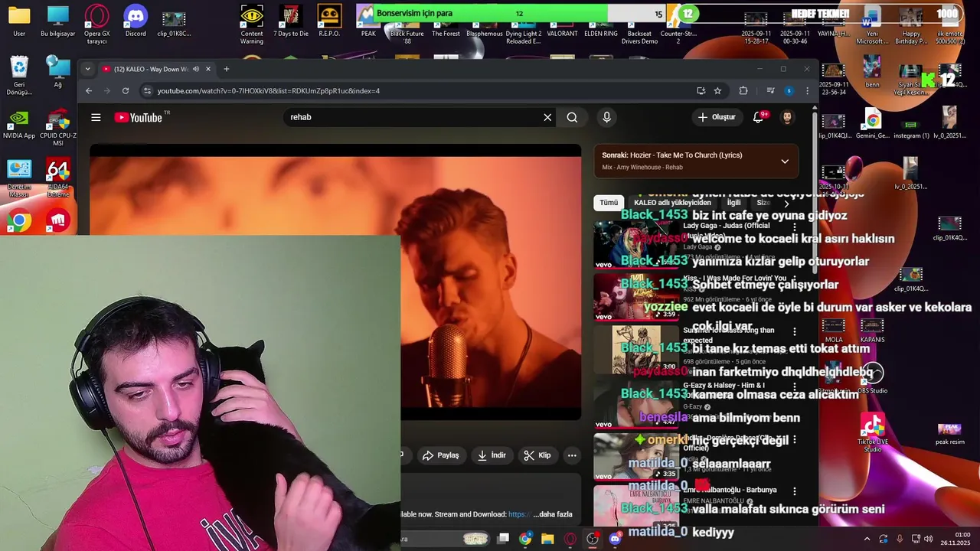
Task: Open Task View on the taskbar
Action: click(503, 539)
